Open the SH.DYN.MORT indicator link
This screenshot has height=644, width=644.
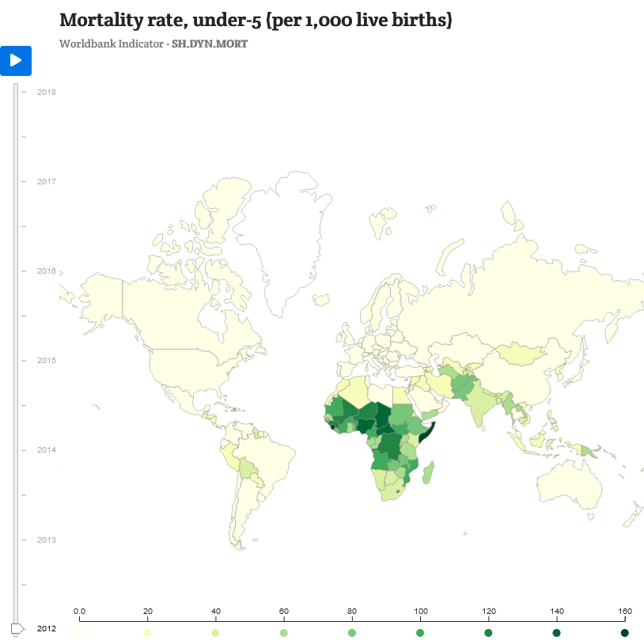pyautogui.click(x=211, y=44)
